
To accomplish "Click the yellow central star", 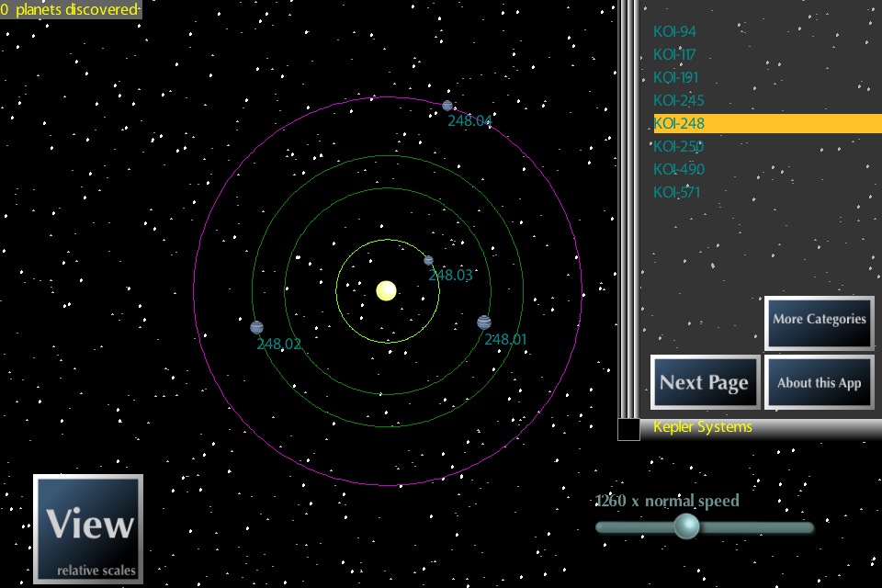I will pos(386,290).
